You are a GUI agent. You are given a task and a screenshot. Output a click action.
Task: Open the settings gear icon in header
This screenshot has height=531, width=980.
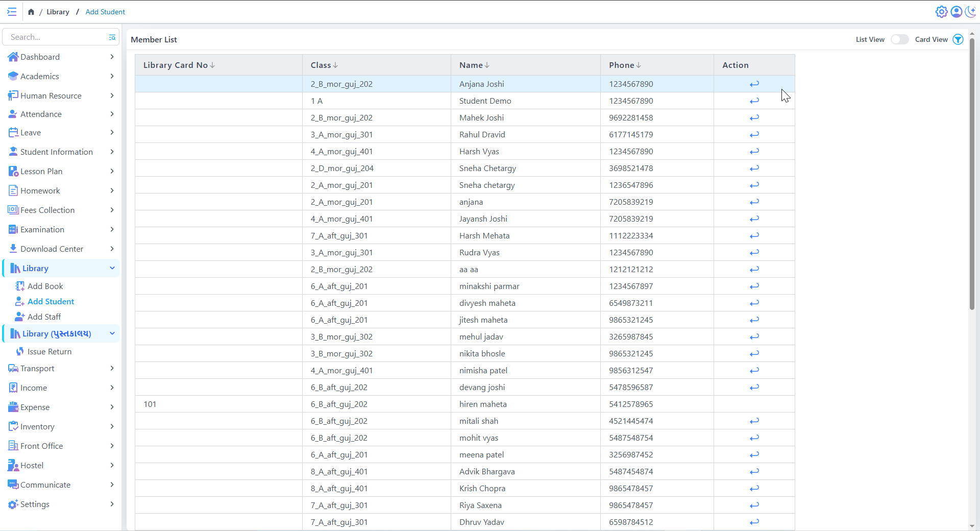pyautogui.click(x=941, y=12)
